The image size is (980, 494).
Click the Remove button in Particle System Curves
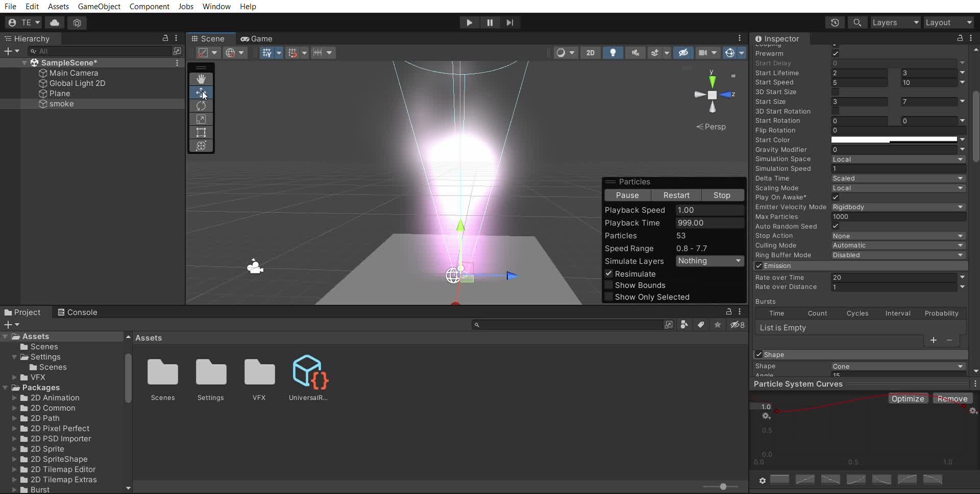[x=952, y=399]
